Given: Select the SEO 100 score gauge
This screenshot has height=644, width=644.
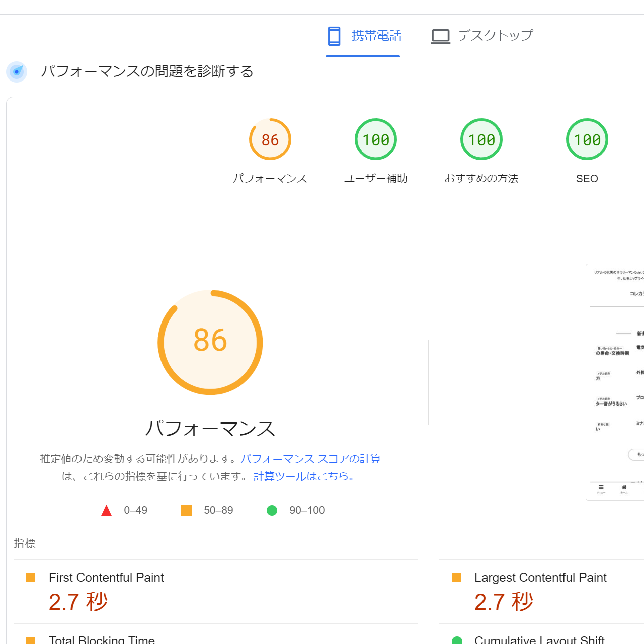Looking at the screenshot, I should point(587,139).
